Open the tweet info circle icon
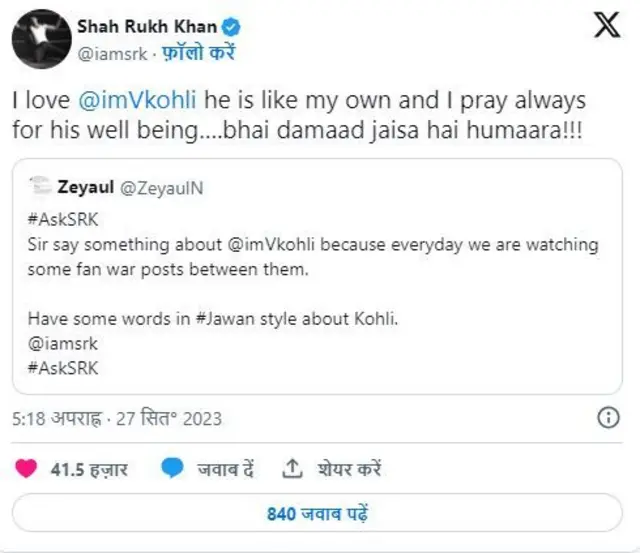The height and width of the screenshot is (553, 640). (x=607, y=418)
